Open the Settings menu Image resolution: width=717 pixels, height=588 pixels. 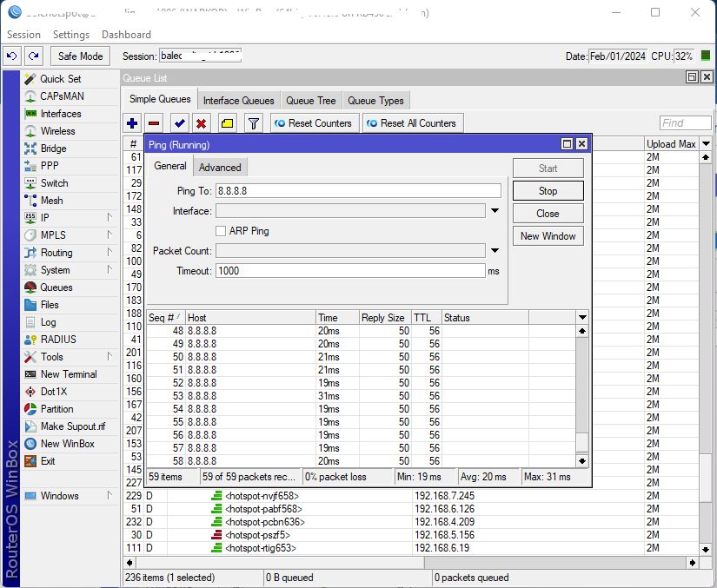(x=71, y=35)
